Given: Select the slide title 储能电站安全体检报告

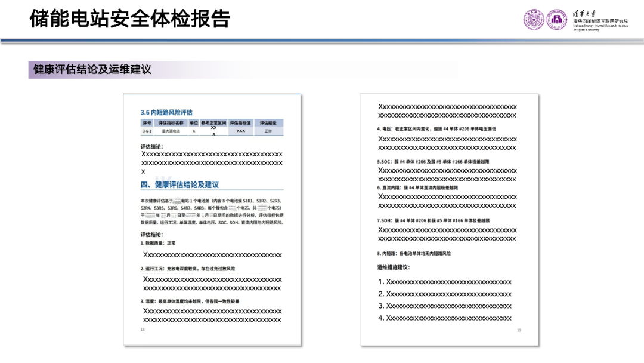Looking at the screenshot, I should (129, 19).
